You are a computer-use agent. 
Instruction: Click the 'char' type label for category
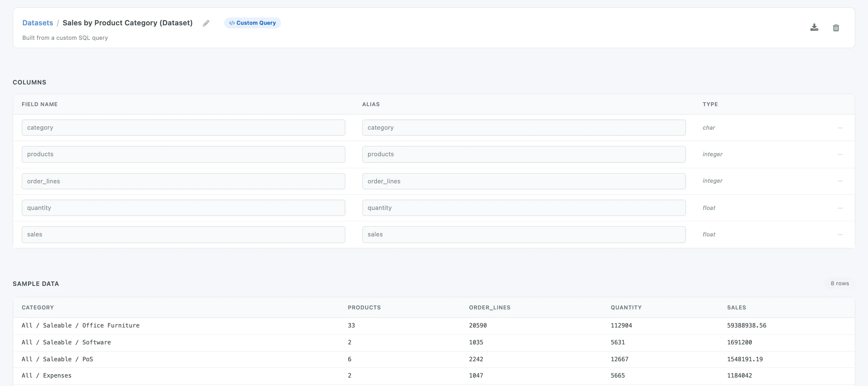pos(709,128)
